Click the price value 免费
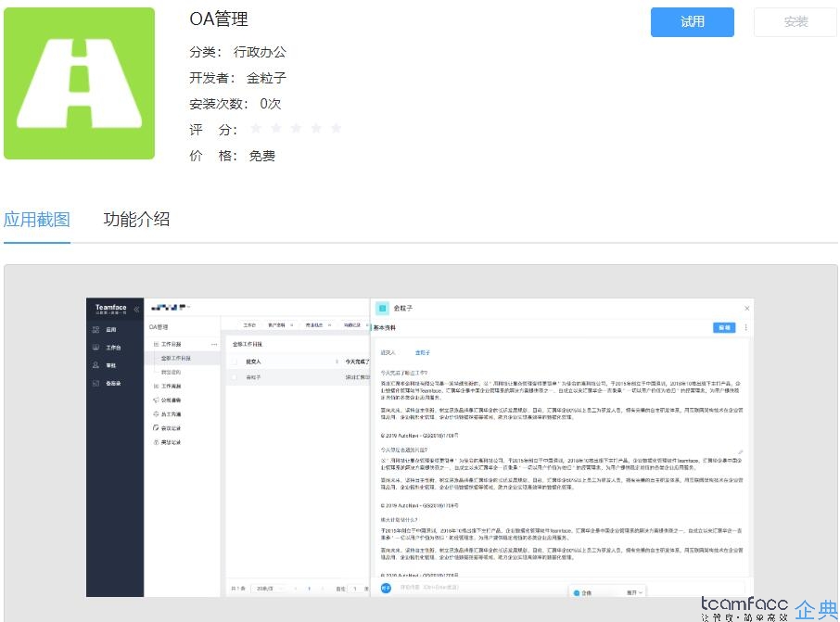 click(x=262, y=156)
